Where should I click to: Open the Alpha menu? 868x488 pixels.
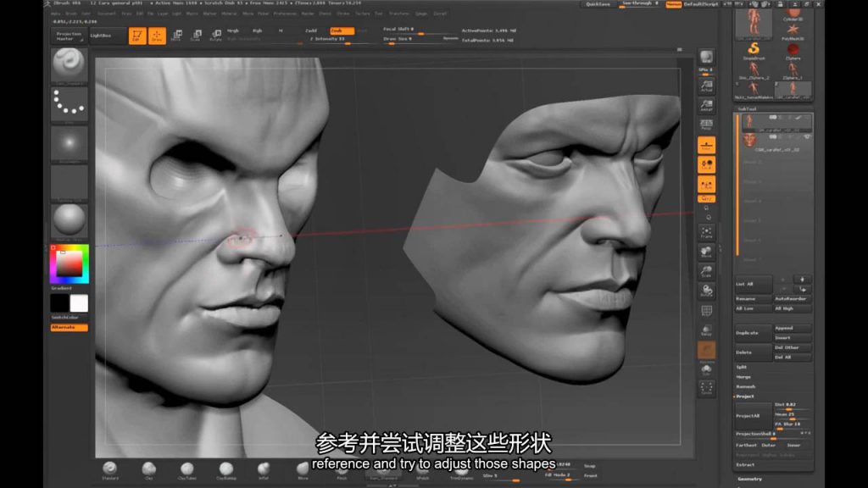(55, 14)
